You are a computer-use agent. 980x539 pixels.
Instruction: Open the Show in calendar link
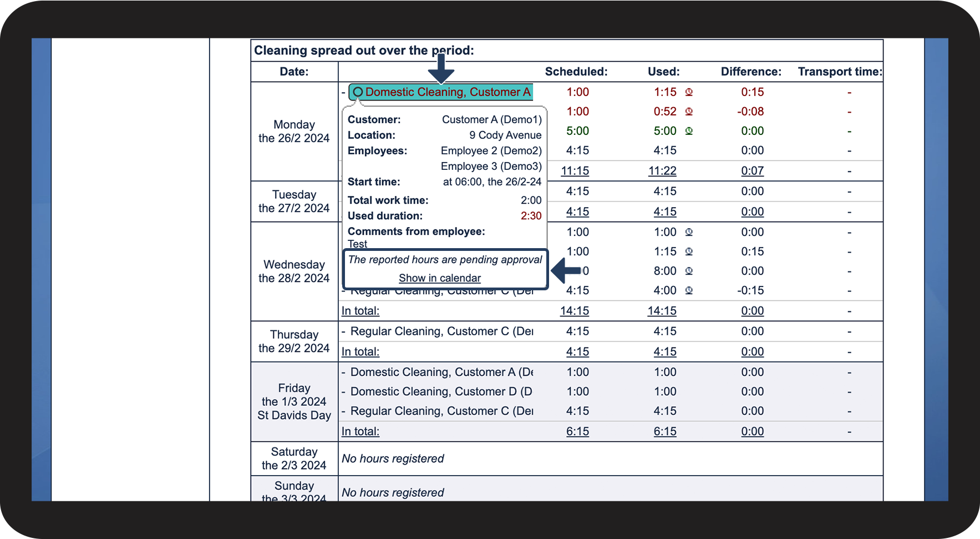click(440, 278)
